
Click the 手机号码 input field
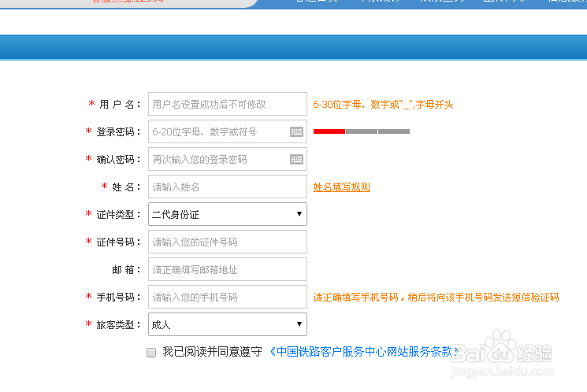pos(228,297)
